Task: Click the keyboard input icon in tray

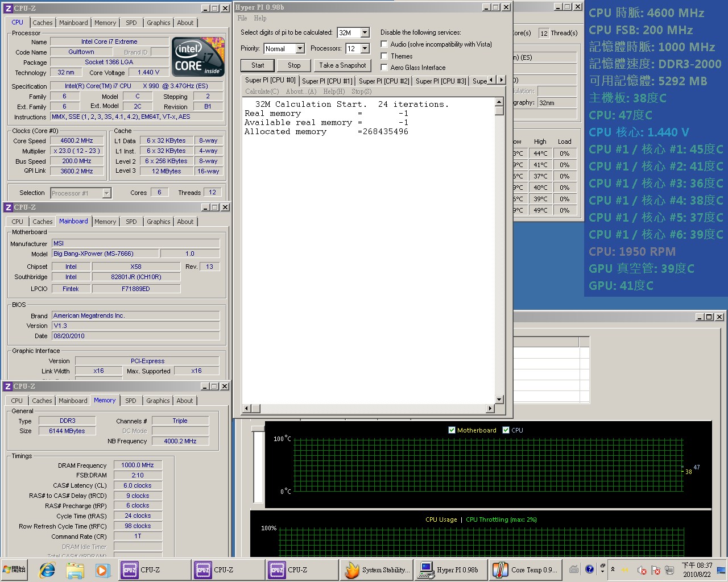Action: coord(574,569)
